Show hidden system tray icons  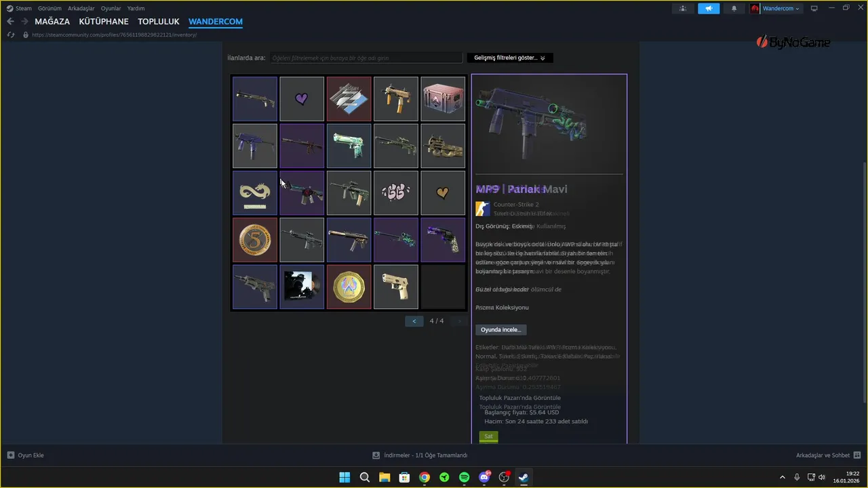(x=782, y=477)
